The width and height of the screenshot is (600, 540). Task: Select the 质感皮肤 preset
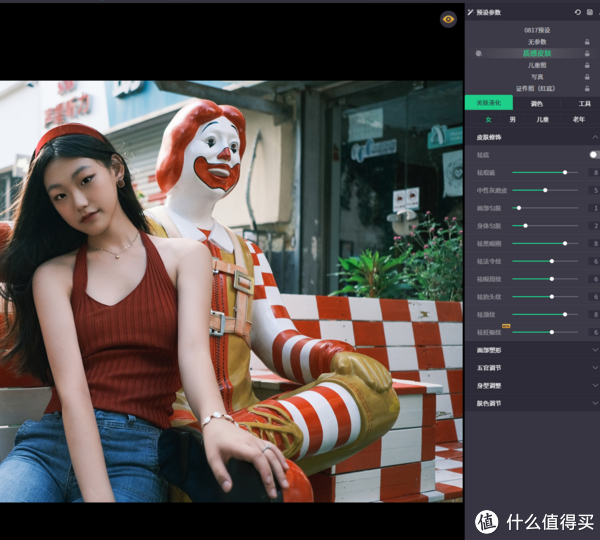(537, 54)
